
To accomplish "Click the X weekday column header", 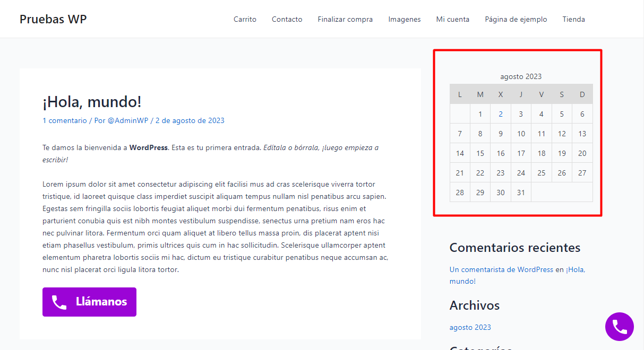I will [501, 94].
